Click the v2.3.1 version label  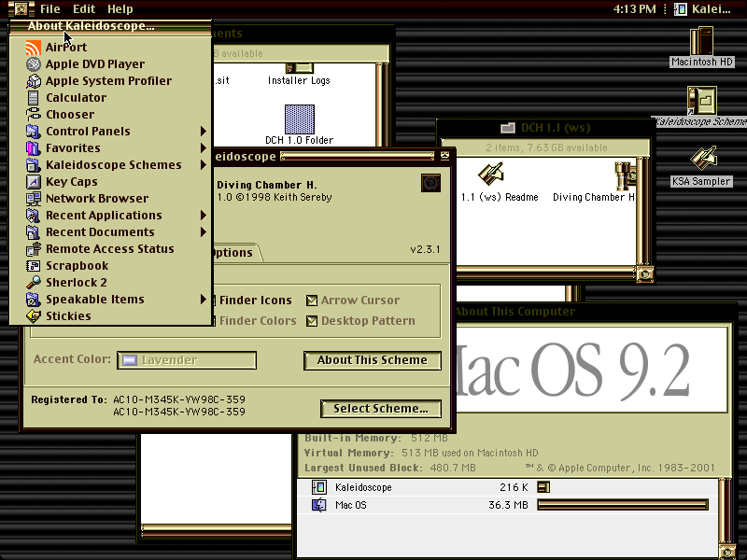click(x=425, y=249)
